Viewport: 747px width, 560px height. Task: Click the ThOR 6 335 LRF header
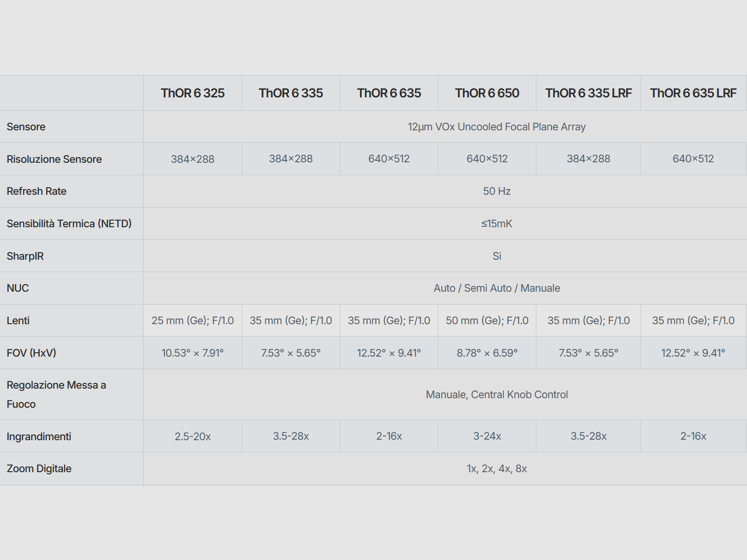588,93
